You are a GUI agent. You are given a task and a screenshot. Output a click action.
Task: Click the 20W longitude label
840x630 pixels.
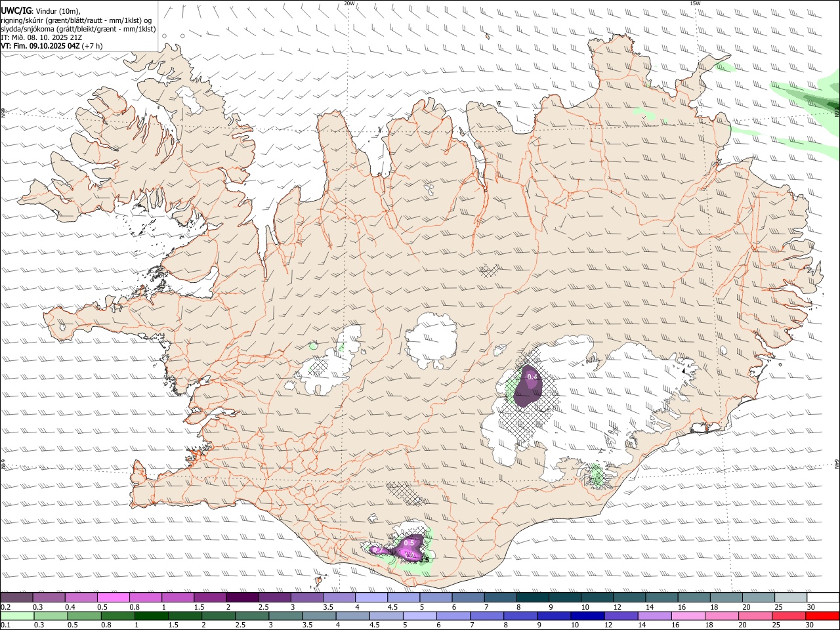coord(349,3)
